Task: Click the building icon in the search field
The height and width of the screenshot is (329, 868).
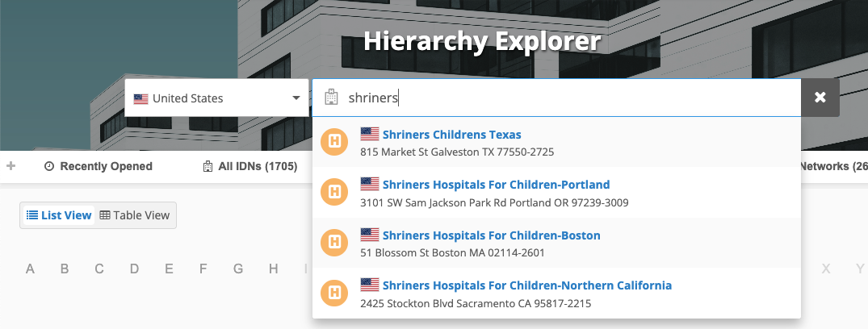Action: click(331, 98)
